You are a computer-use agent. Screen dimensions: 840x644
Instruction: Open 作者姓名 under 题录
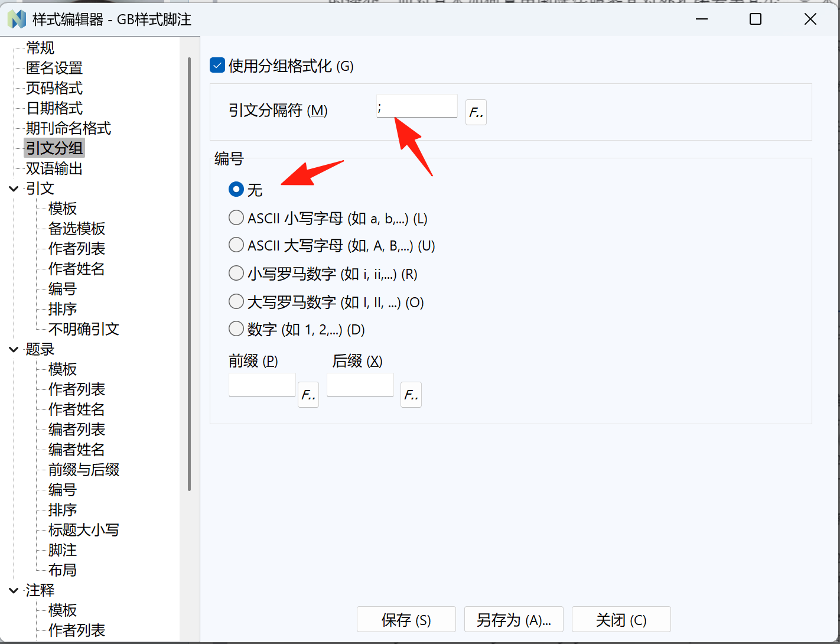click(77, 409)
